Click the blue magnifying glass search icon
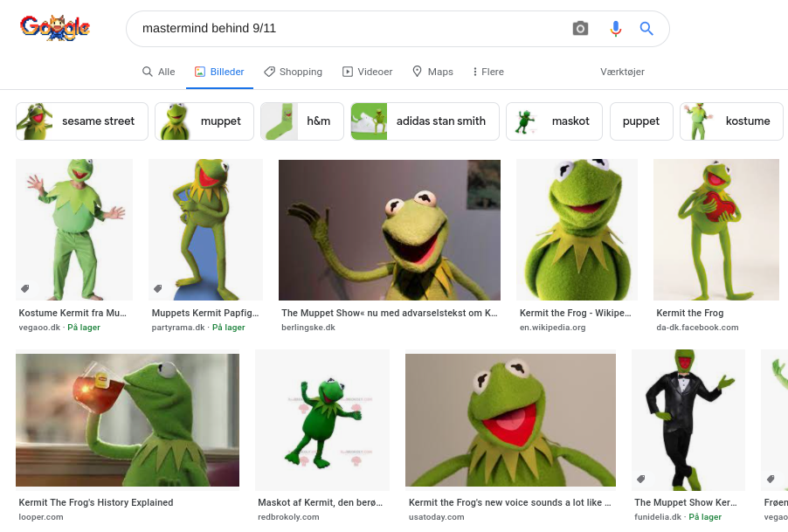 click(x=646, y=28)
